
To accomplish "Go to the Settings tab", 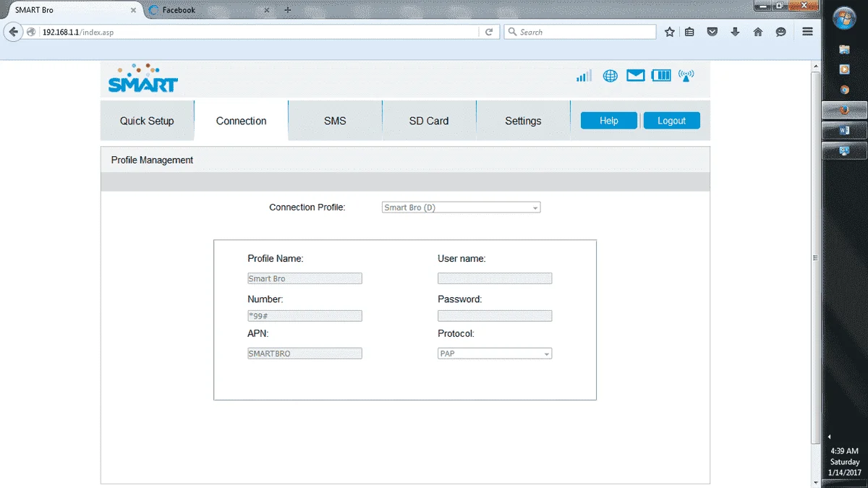I will pos(523,121).
